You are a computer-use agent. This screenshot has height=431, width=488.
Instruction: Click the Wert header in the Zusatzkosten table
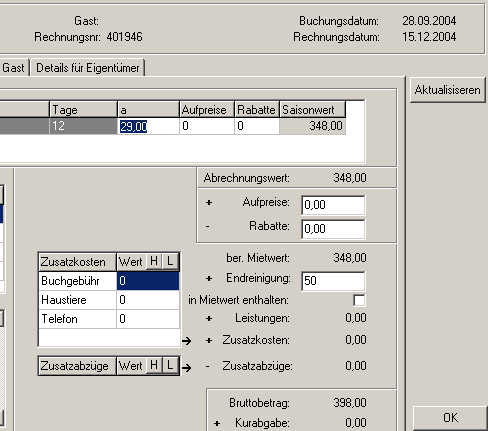coord(131,262)
